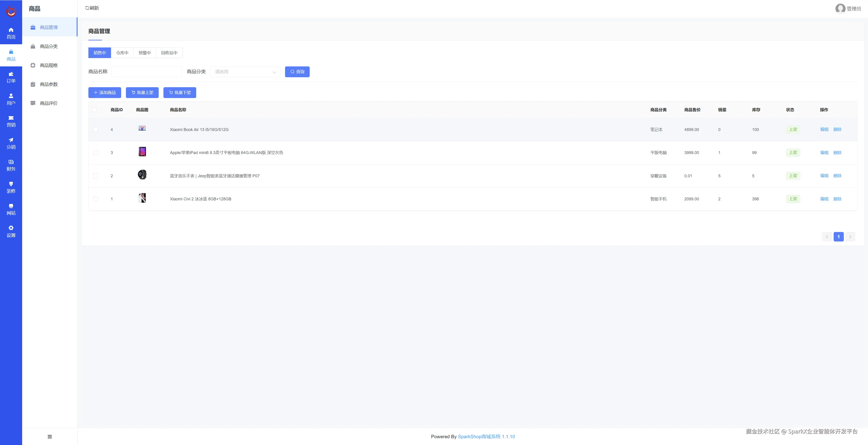Go to next page arrow in pagination
The height and width of the screenshot is (445, 868).
850,237
